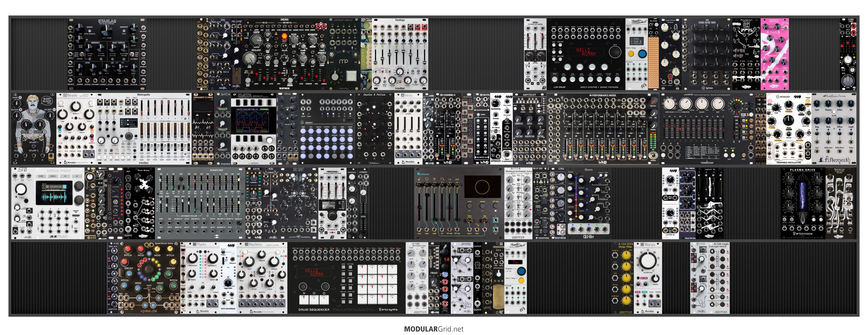This screenshot has height=335, width=868.
Task: Open the Crazy Chicken Six Eyes module
Action: click(x=670, y=54)
